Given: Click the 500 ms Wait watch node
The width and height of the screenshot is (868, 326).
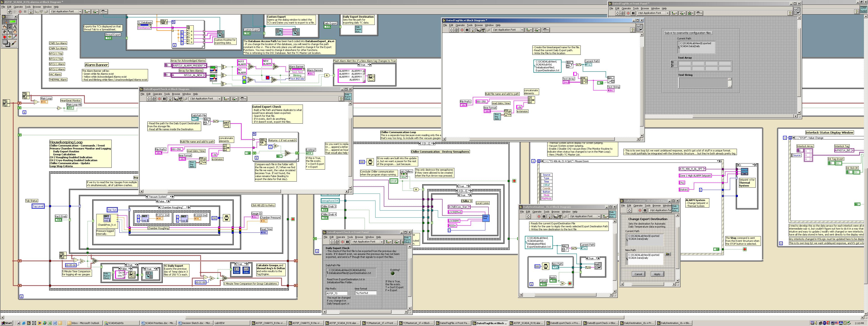Looking at the screenshot, I should tap(546, 266).
